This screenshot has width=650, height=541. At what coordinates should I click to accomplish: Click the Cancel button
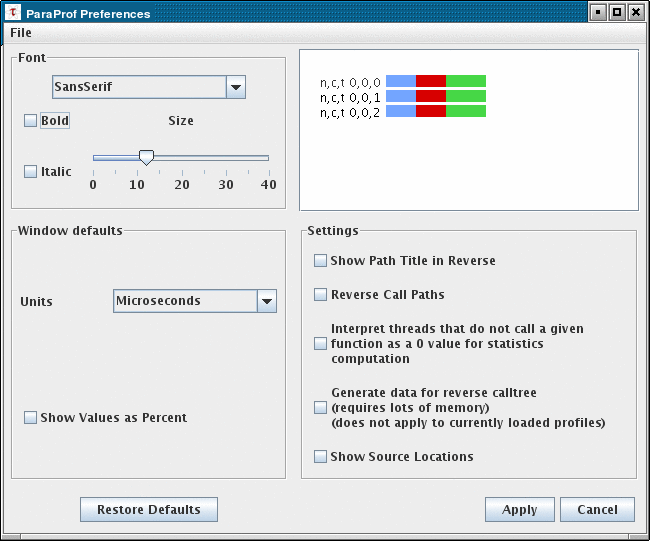pyautogui.click(x=597, y=509)
